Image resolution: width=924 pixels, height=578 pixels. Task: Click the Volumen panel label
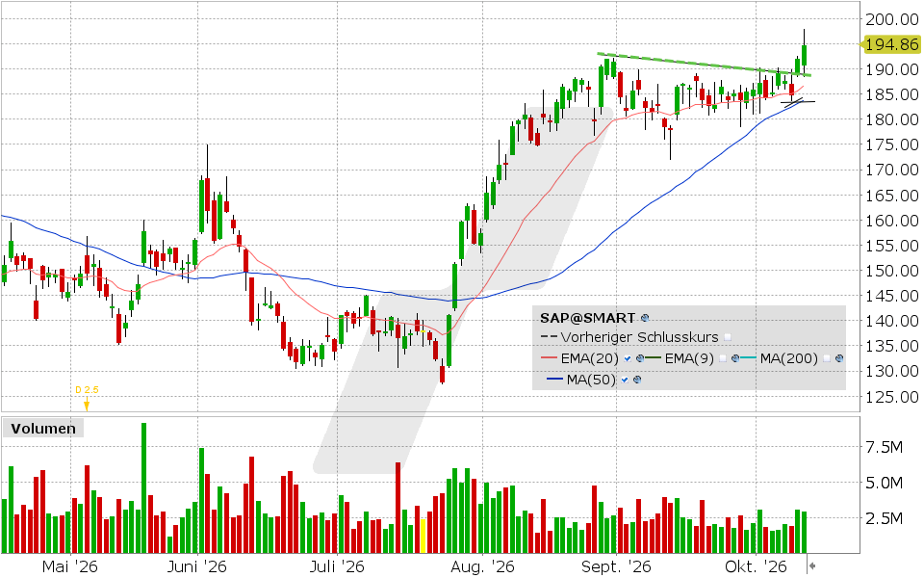tap(43, 428)
